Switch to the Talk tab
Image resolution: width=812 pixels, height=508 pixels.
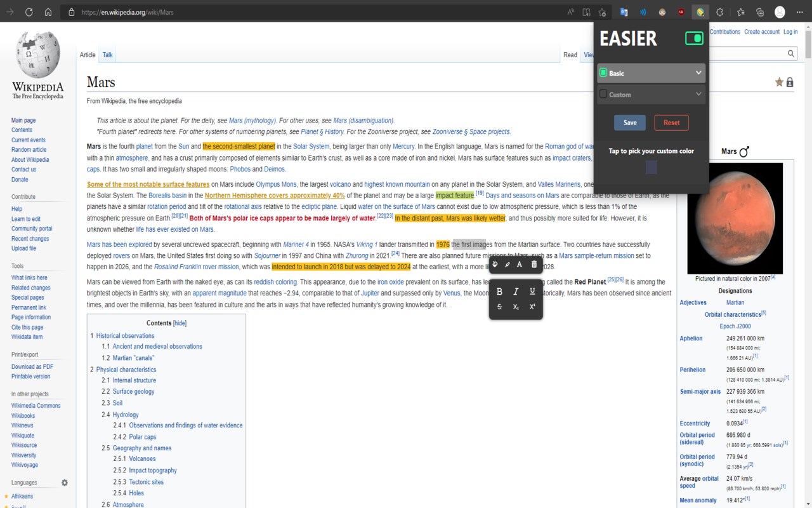pyautogui.click(x=108, y=55)
